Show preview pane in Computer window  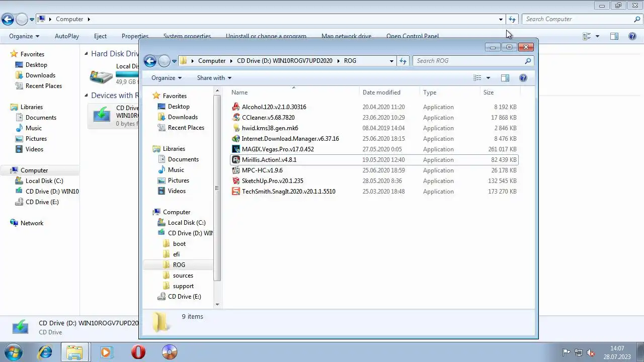point(614,36)
